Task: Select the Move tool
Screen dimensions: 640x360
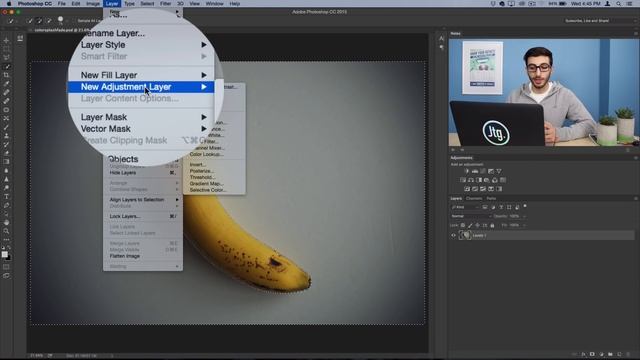Action: [x=6, y=40]
